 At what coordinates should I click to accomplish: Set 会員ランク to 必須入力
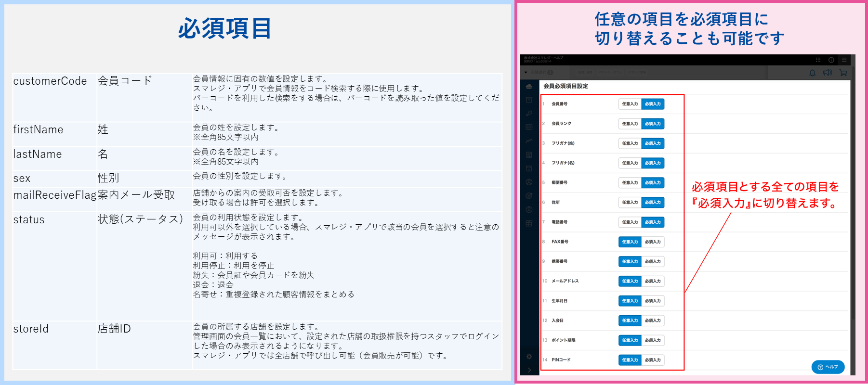click(653, 124)
